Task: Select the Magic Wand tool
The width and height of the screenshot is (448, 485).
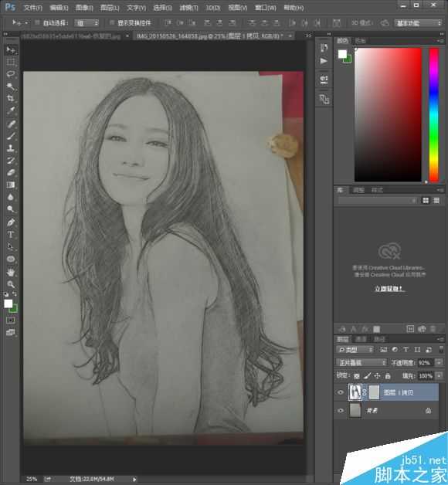Action: coord(11,86)
